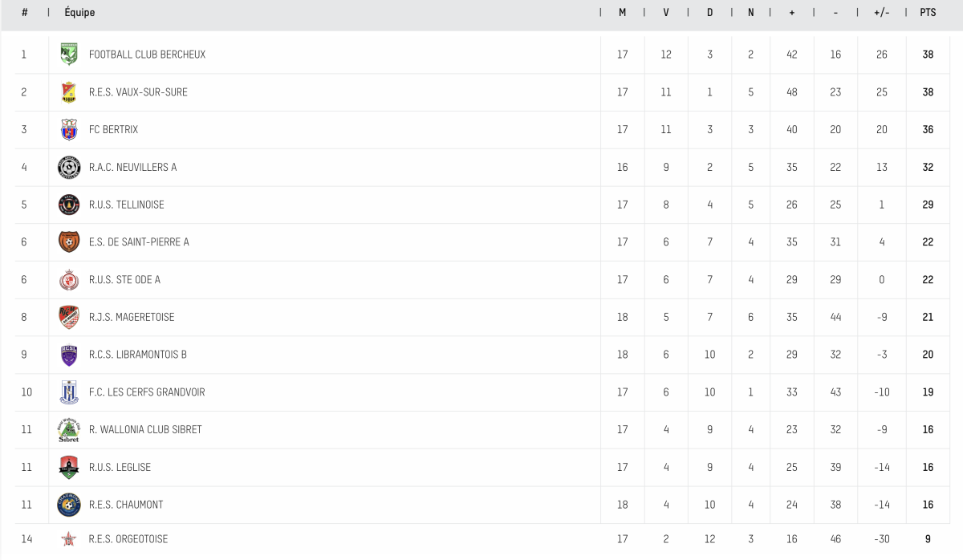Click the Football Club Bercheux crest icon
Image resolution: width=963 pixels, height=560 pixels.
[x=69, y=55]
